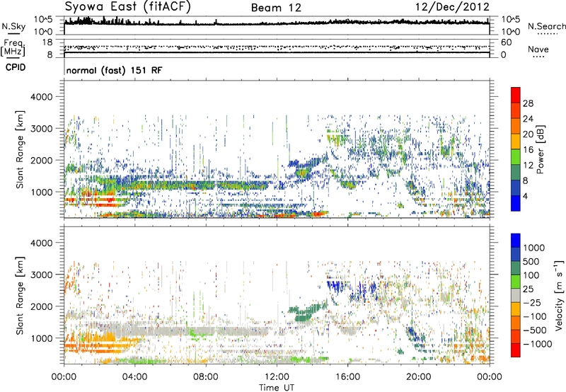Click the "-25" tick on the velocity colorbar
The width and height of the screenshot is (566, 392).
click(x=532, y=303)
